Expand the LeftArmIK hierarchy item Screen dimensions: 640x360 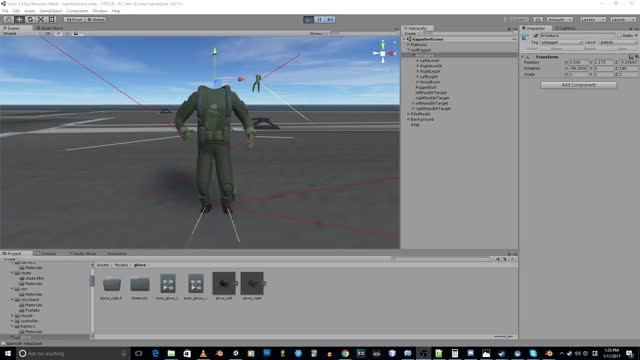tap(418, 60)
